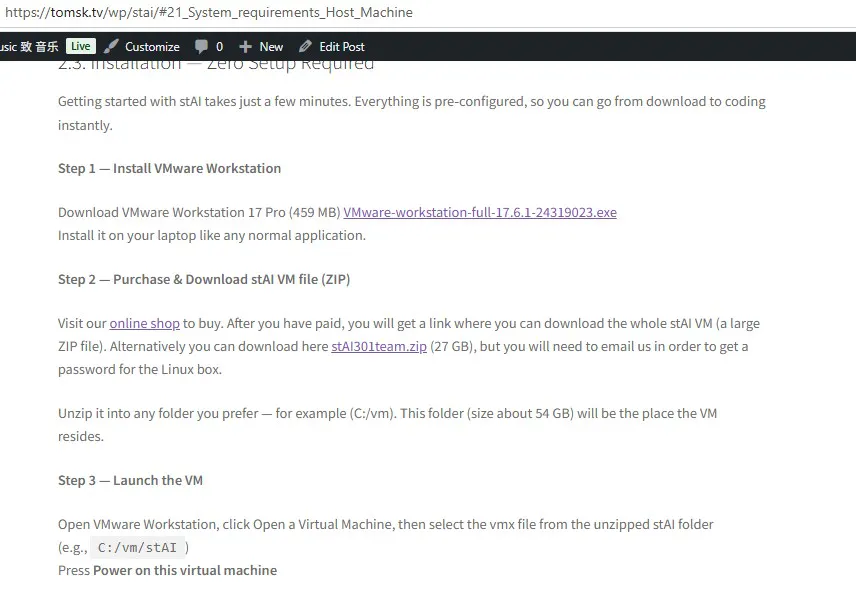Click the Live status badge

pos(81,46)
